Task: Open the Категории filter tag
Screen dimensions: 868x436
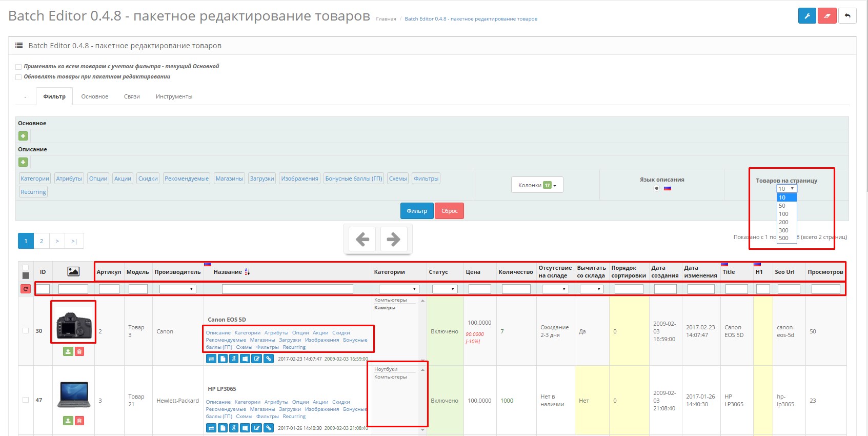Action: (x=35, y=179)
